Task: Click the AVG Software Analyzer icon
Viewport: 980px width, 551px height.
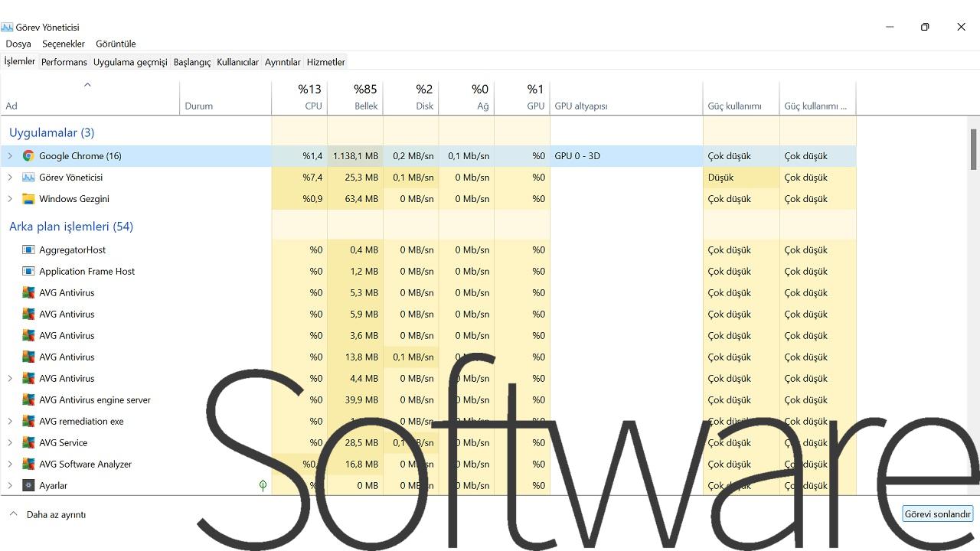Action: coord(28,465)
